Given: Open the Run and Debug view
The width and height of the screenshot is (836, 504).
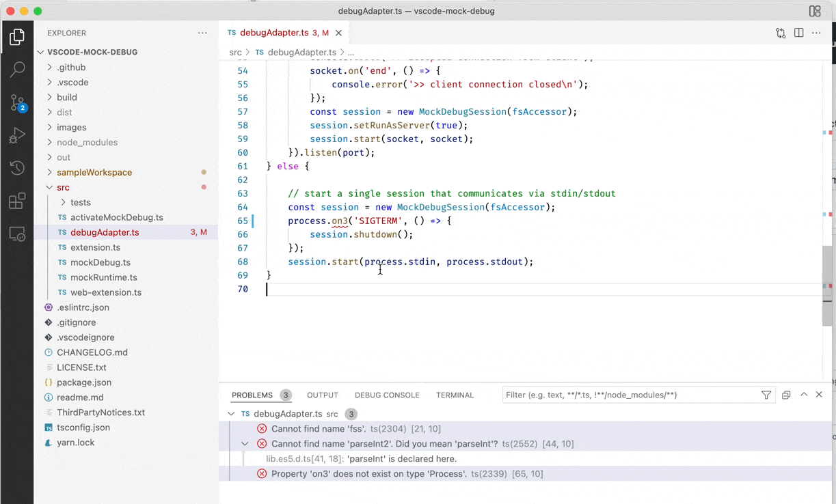Looking at the screenshot, I should (17, 135).
